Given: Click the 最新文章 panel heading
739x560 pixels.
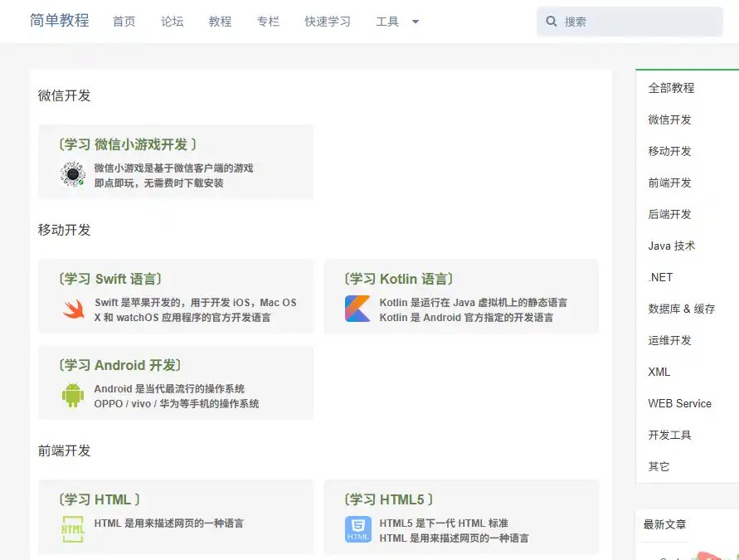Looking at the screenshot, I should coord(664,524).
